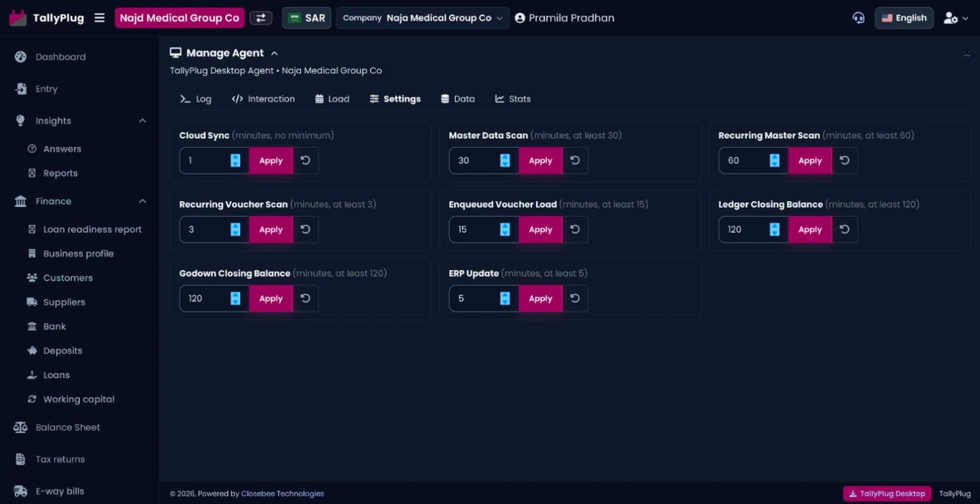Viewport: 980px width, 504px height.
Task: Apply the Ledger Closing Balance setting
Action: pyautogui.click(x=810, y=230)
